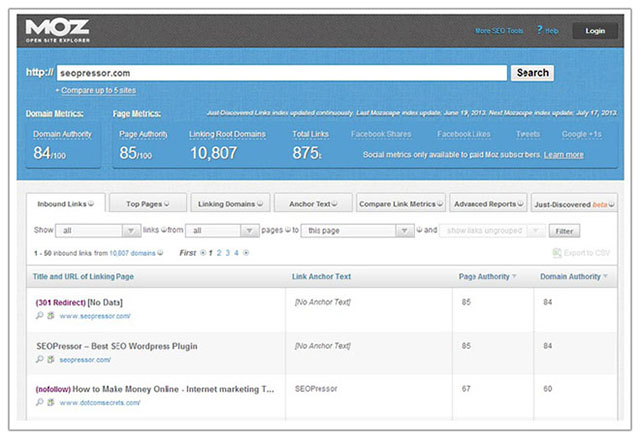
Task: Click the Export to CSV icon
Action: (557, 253)
